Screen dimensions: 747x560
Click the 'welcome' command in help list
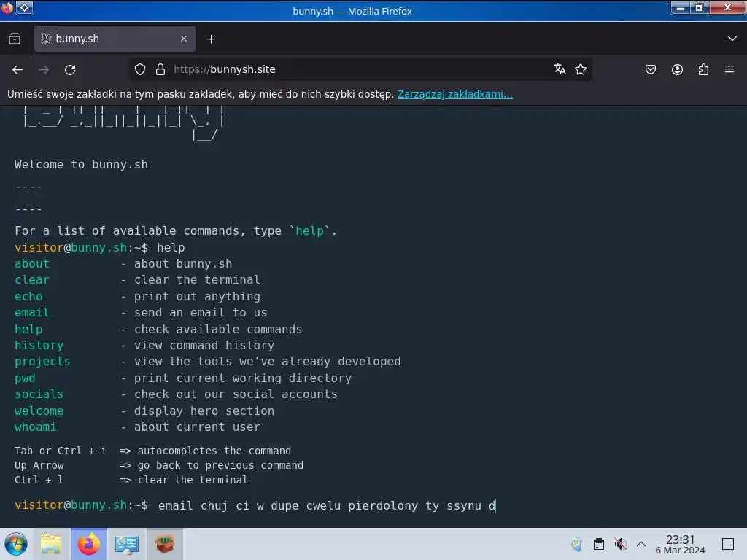click(39, 411)
